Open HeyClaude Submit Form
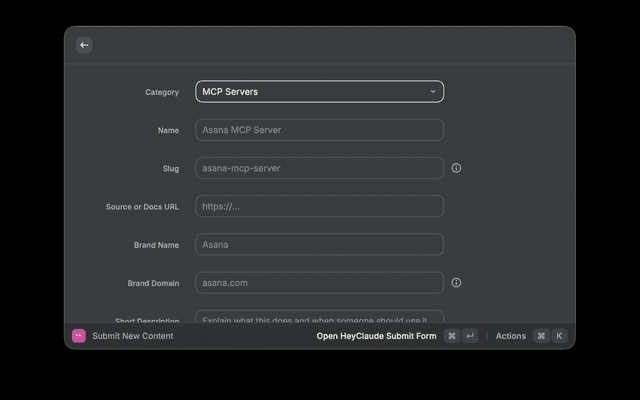 pyautogui.click(x=376, y=336)
